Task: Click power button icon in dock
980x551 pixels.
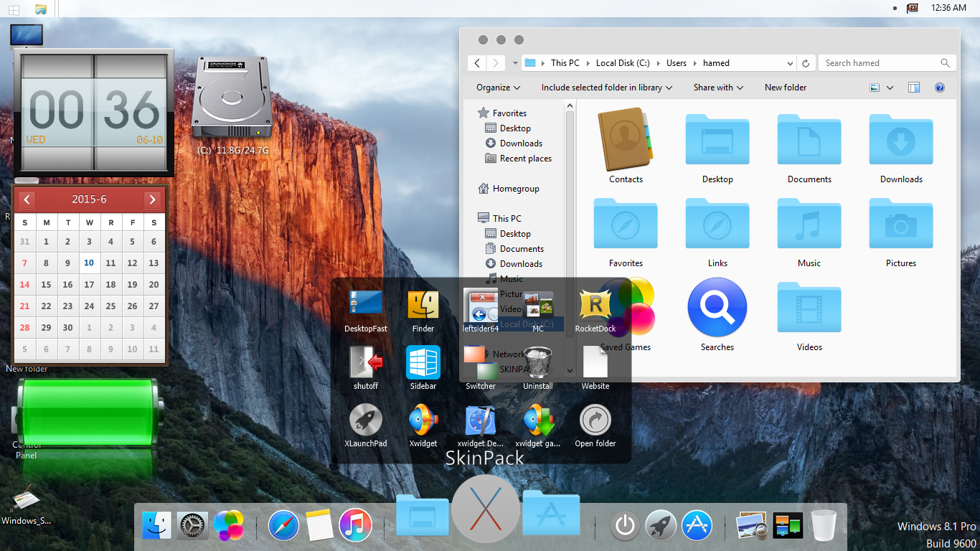Action: point(625,526)
